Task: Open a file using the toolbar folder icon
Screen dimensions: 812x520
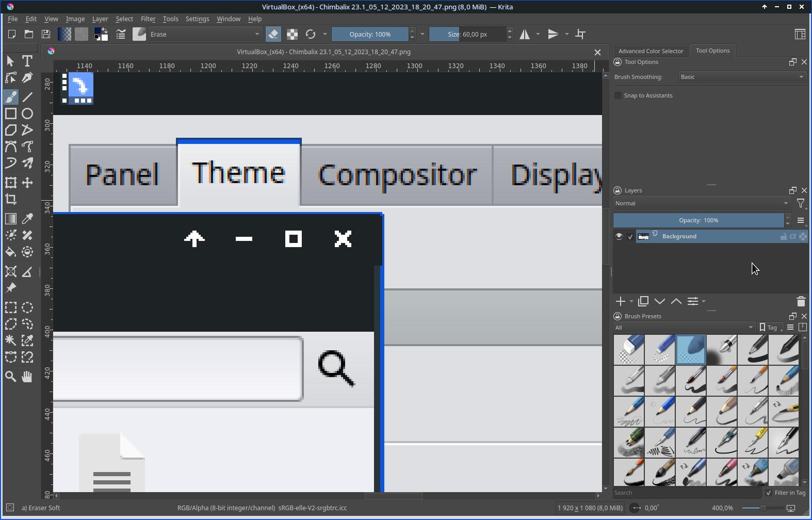Action: (29, 34)
